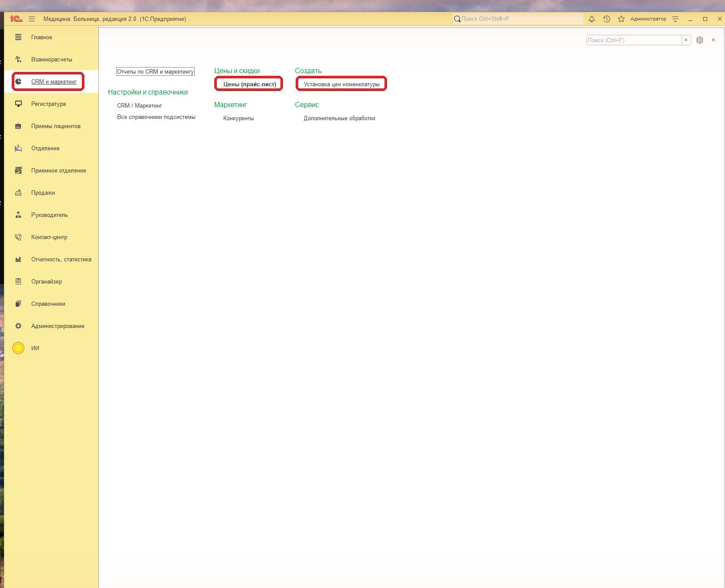Select the Главное section label
This screenshot has width=725, height=588.
pyautogui.click(x=42, y=37)
